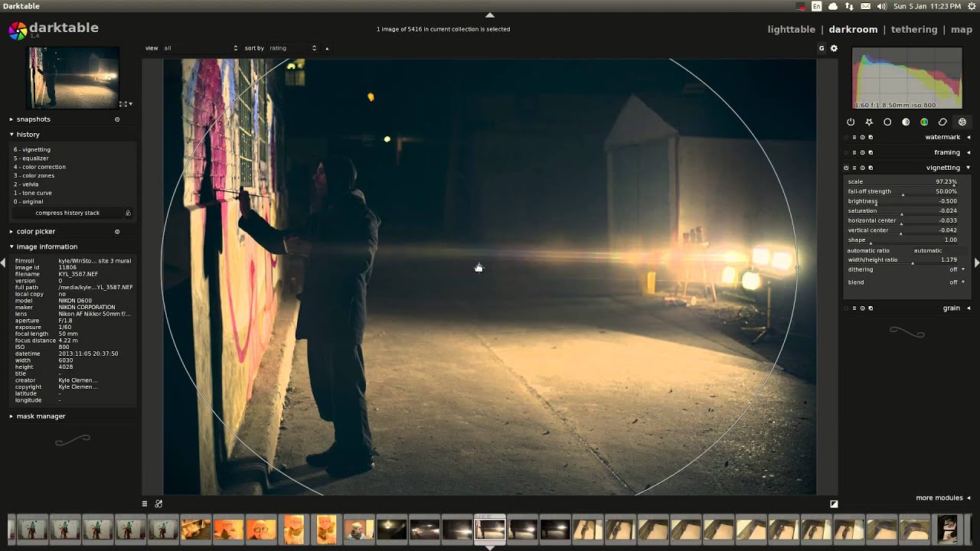Image resolution: width=980 pixels, height=551 pixels.
Task: Reset the grain module parameters
Action: point(862,308)
